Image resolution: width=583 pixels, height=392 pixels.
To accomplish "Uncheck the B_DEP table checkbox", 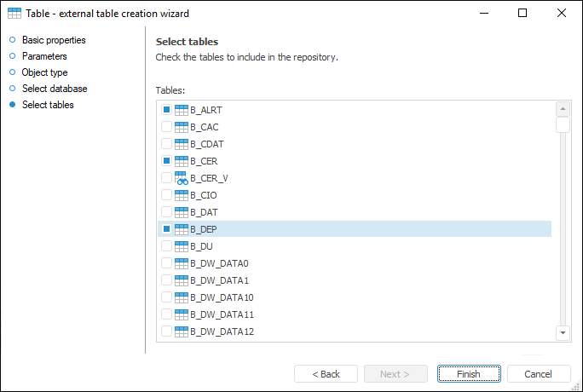I will pyautogui.click(x=166, y=229).
